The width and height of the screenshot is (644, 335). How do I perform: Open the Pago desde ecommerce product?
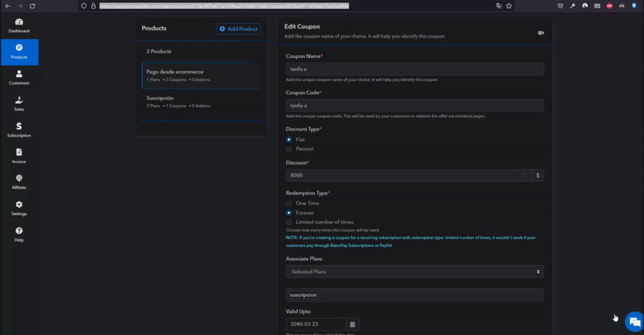(x=201, y=75)
